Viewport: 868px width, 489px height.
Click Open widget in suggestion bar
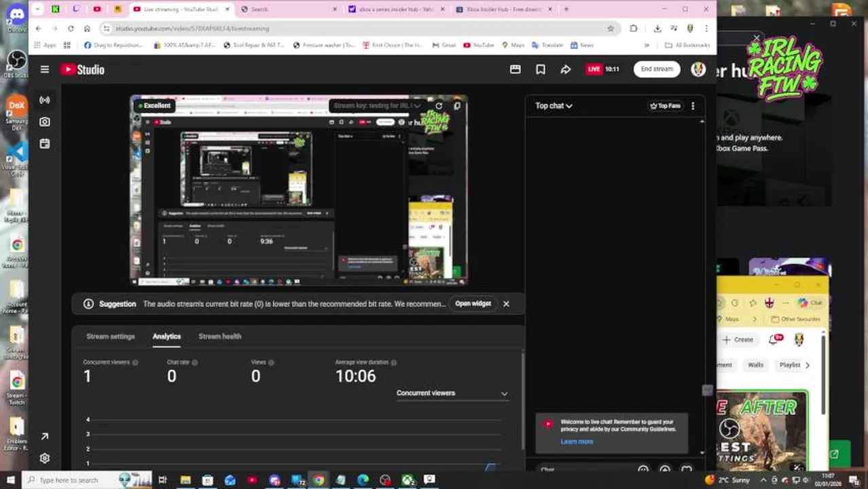pyautogui.click(x=473, y=304)
